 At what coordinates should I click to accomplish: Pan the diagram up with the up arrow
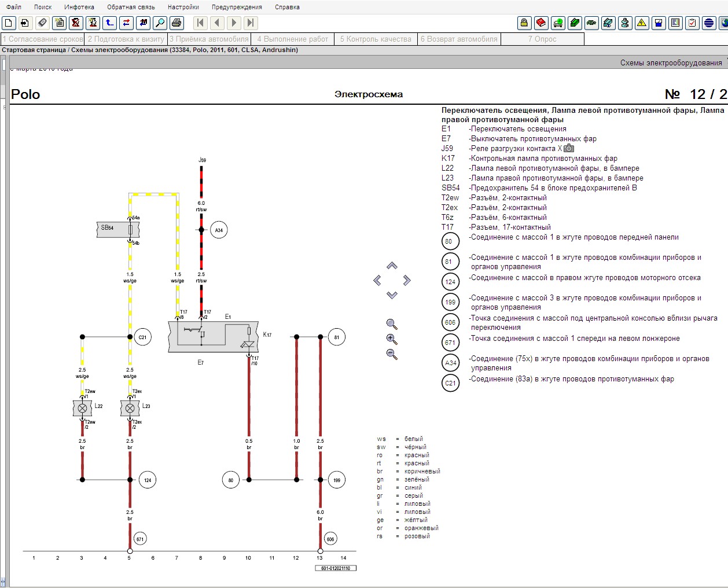[392, 266]
